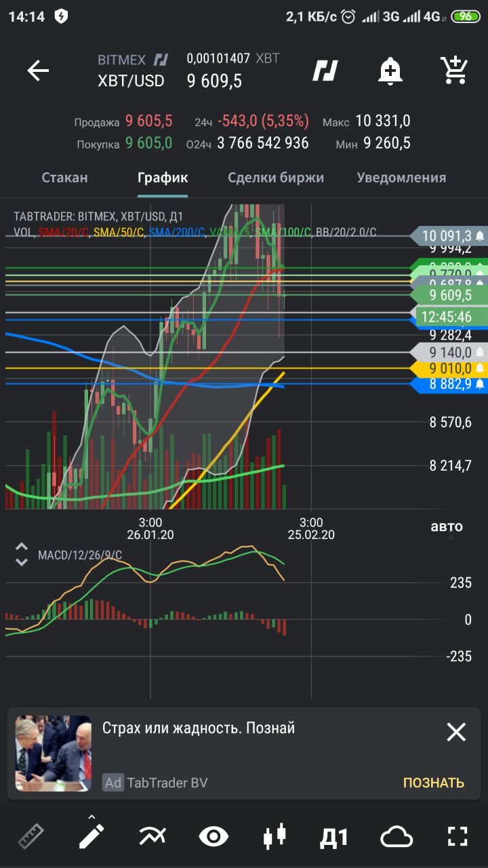
Task: Expand chart to fullscreen
Action: pyautogui.click(x=458, y=836)
